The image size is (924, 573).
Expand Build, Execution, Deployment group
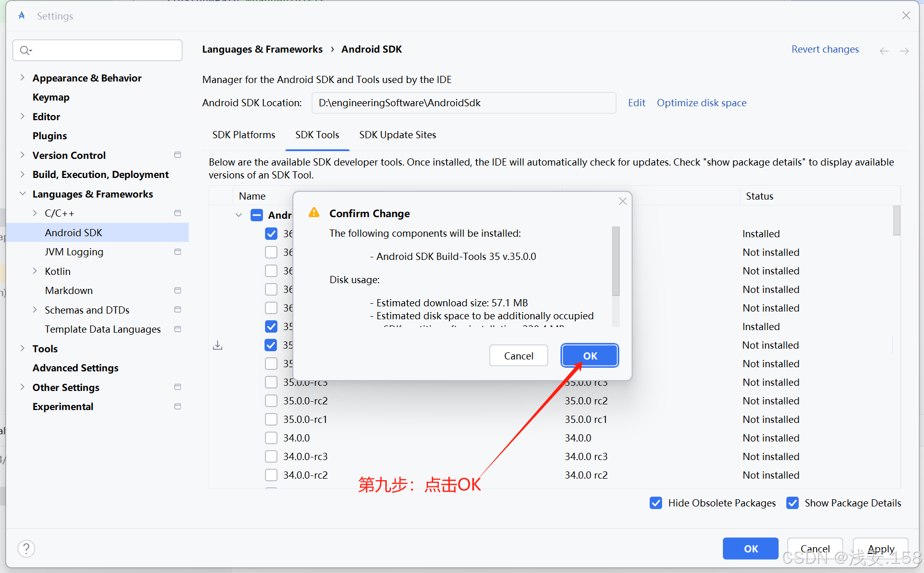22,174
